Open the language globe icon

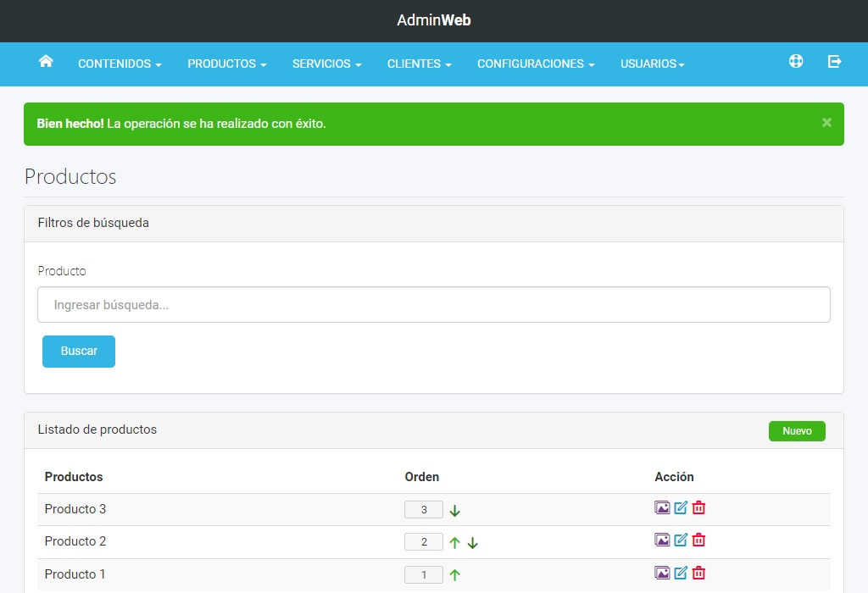tap(795, 61)
